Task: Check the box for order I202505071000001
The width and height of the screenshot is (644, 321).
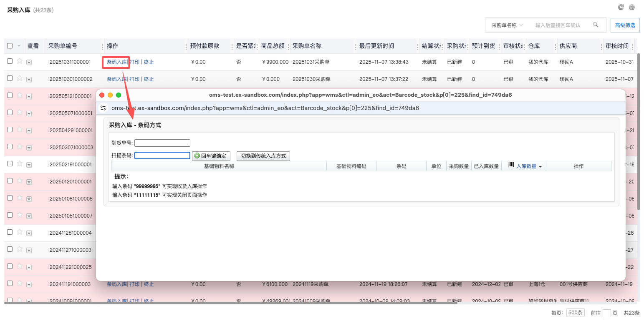Action: [10, 113]
